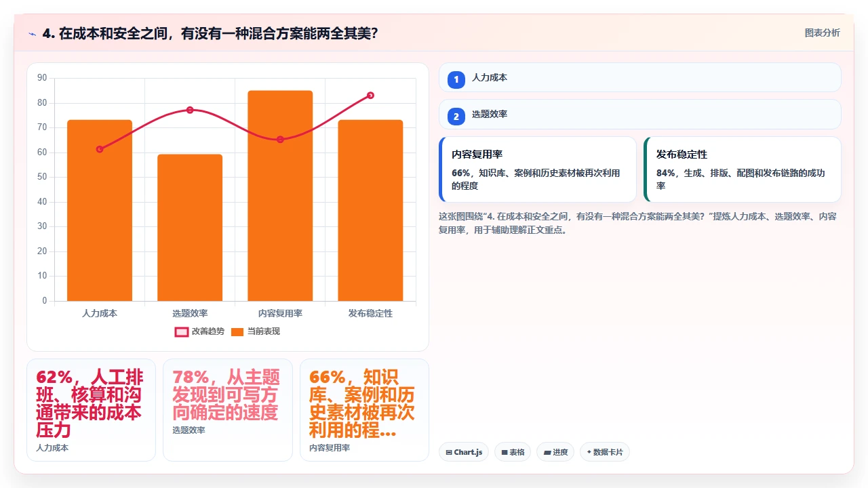Select the numbered item 1 人力成本
Viewport: 868px width, 488px height.
click(x=640, y=78)
